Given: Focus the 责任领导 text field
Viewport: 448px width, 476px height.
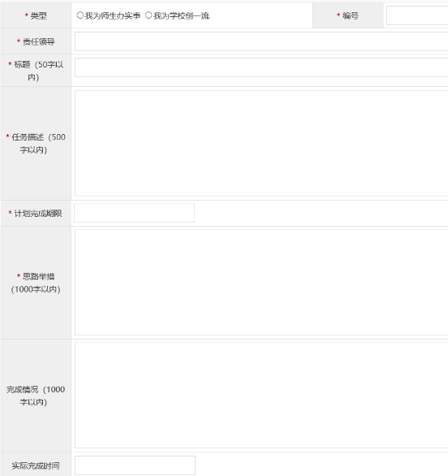Looking at the screenshot, I should 261,41.
